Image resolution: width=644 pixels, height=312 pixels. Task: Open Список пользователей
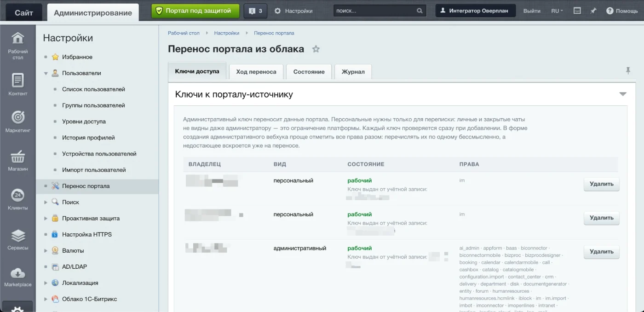(x=93, y=89)
